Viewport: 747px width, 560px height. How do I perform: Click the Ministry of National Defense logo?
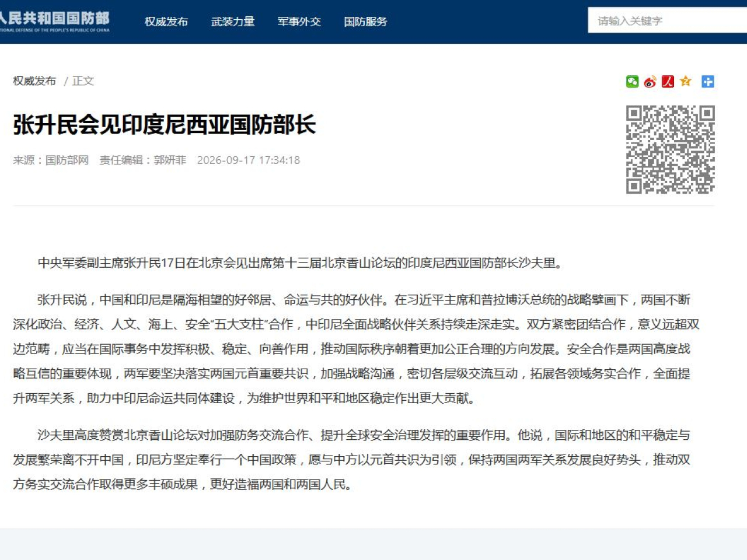coord(55,22)
